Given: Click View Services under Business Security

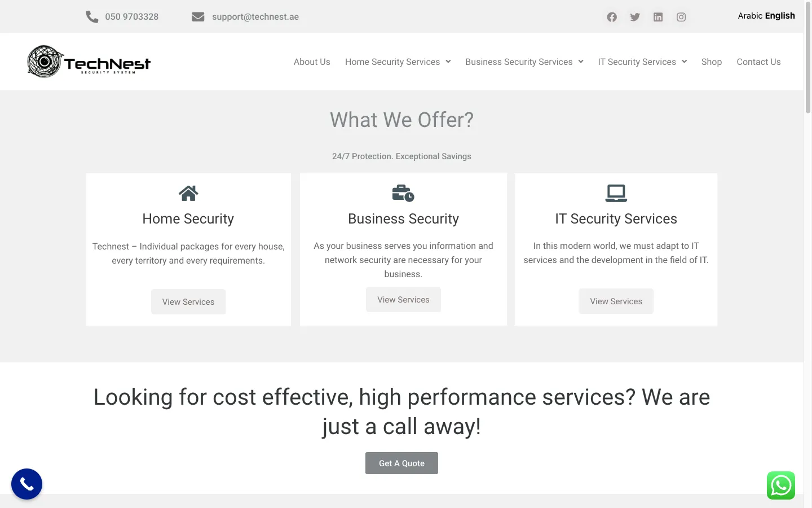Looking at the screenshot, I should coord(403,300).
